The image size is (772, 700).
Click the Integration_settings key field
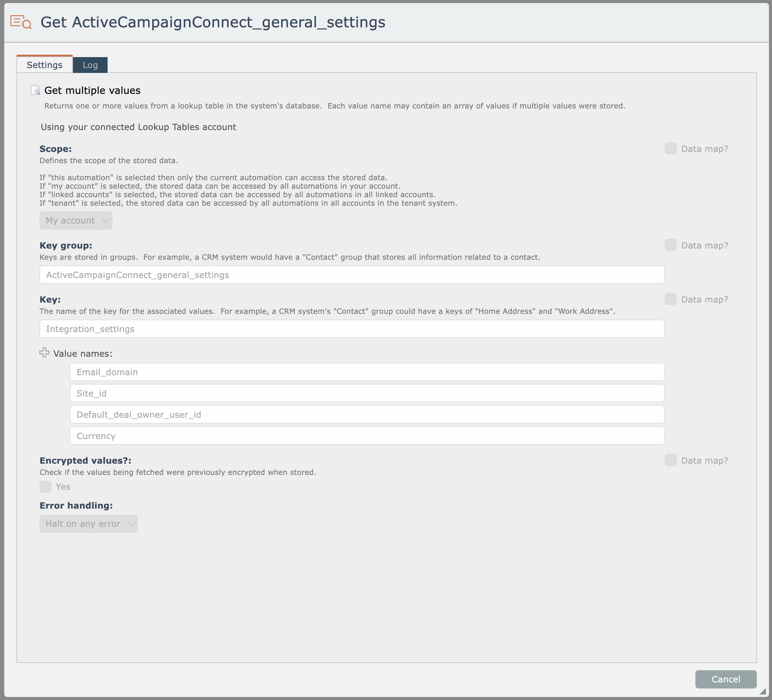point(352,329)
